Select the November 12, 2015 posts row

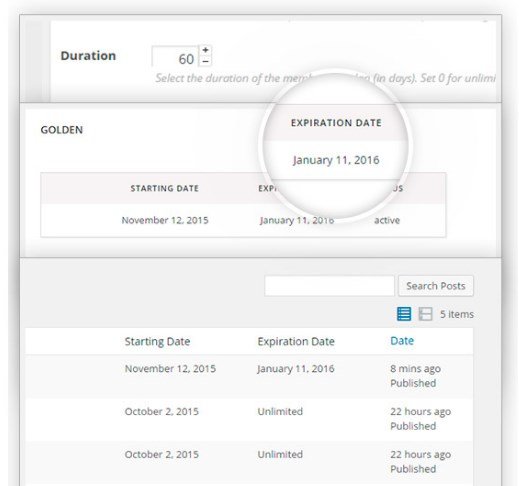(249, 376)
